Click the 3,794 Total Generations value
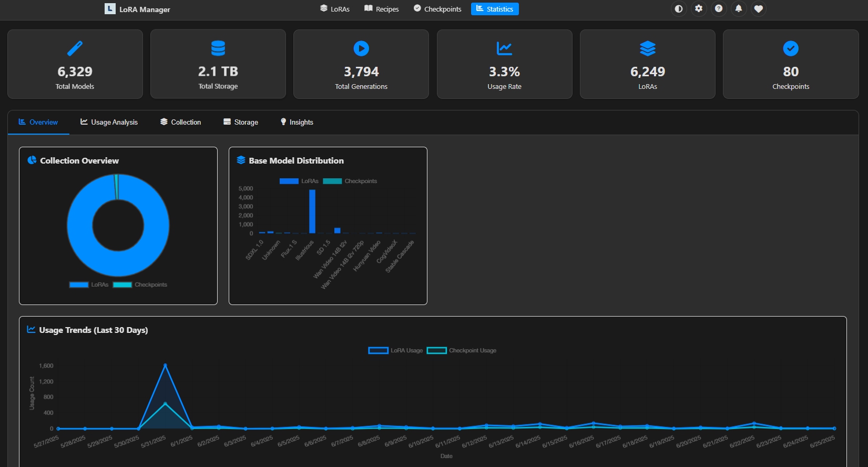The height and width of the screenshot is (467, 868). coord(361,72)
